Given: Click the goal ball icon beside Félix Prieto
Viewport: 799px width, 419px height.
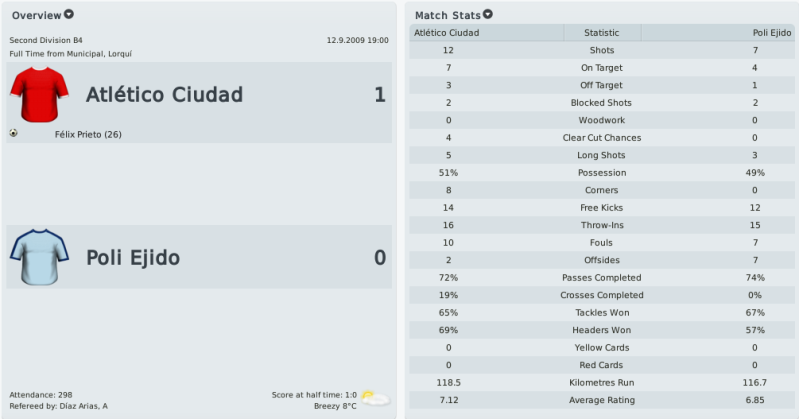Looking at the screenshot, I should tap(13, 133).
